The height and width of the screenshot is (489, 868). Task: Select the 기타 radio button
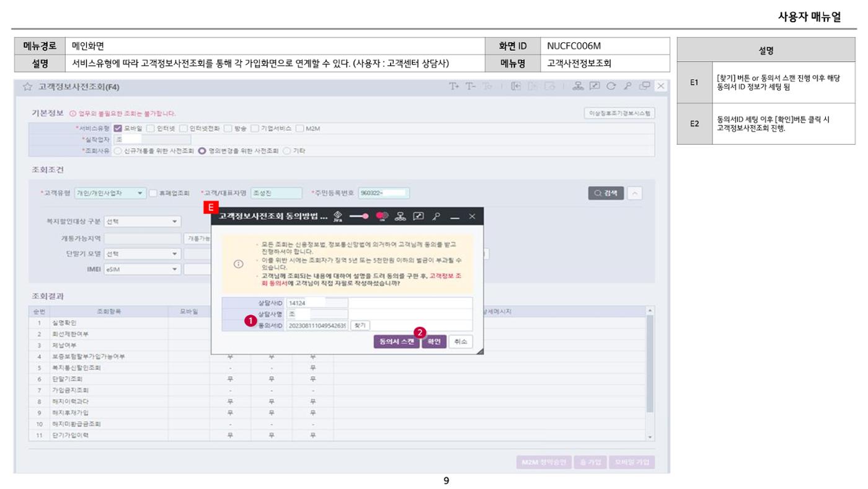click(286, 151)
